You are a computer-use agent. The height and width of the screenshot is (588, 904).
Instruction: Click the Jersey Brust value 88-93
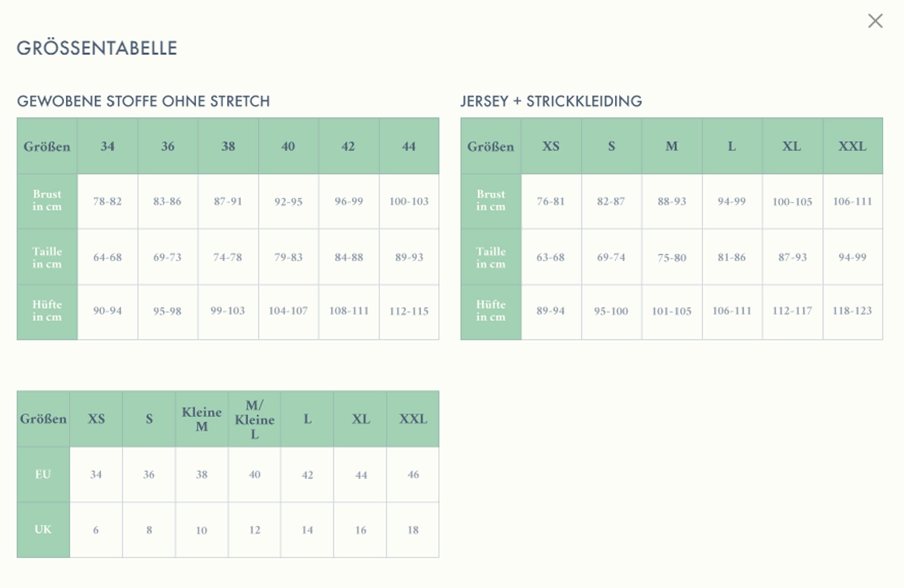point(671,201)
